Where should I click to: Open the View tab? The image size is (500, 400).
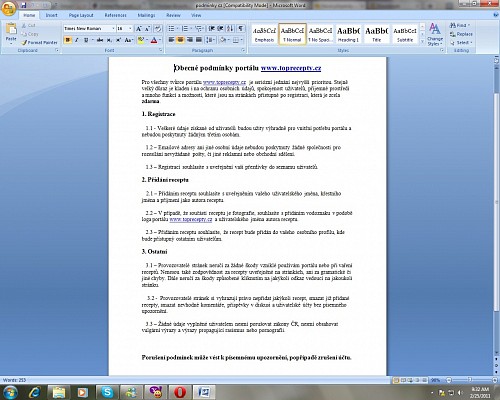click(x=196, y=15)
